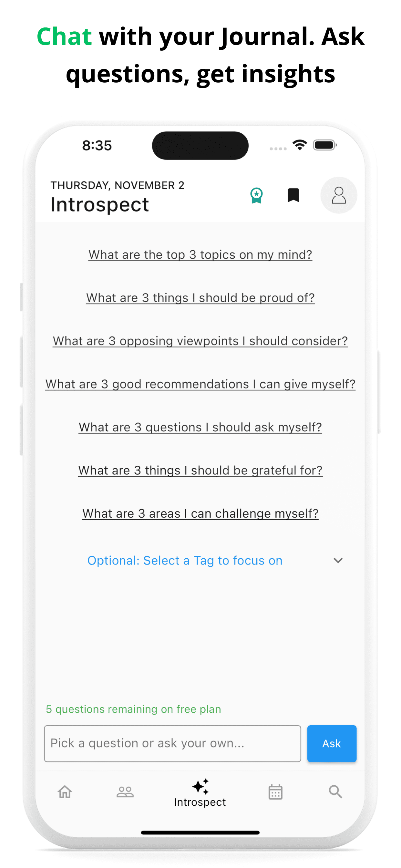Expand the tag selector chevron
Screen dimensions: 401x868
click(x=338, y=560)
